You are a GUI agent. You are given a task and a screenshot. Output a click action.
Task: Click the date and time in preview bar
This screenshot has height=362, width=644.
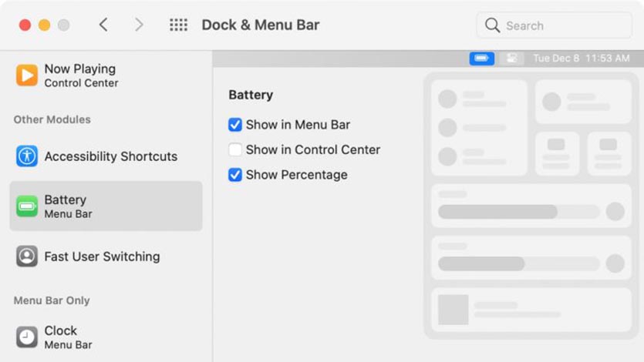pos(582,59)
